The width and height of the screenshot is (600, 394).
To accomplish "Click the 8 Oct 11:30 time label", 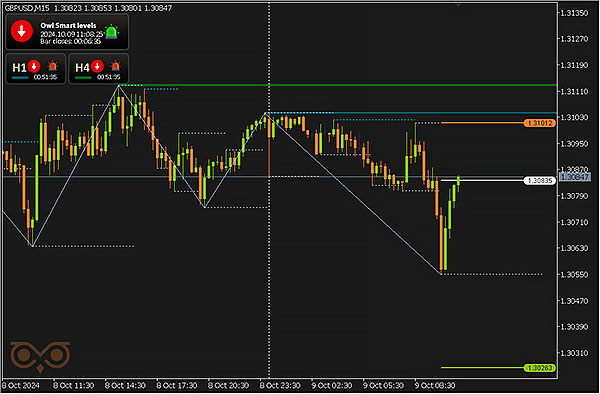I will coord(73,385).
